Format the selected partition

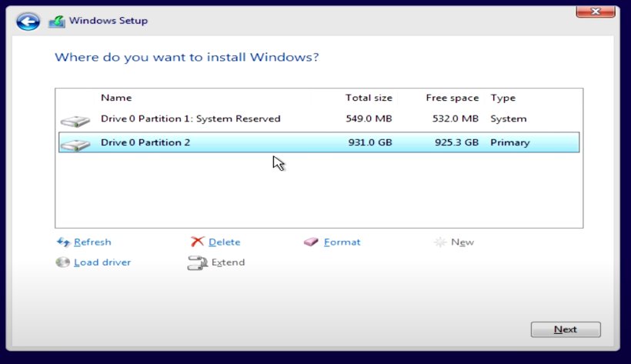click(342, 242)
